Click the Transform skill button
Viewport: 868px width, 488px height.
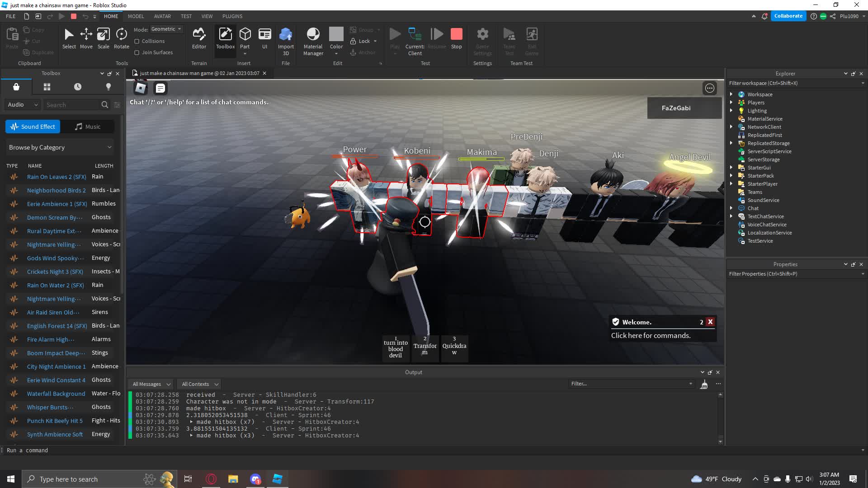coord(425,348)
